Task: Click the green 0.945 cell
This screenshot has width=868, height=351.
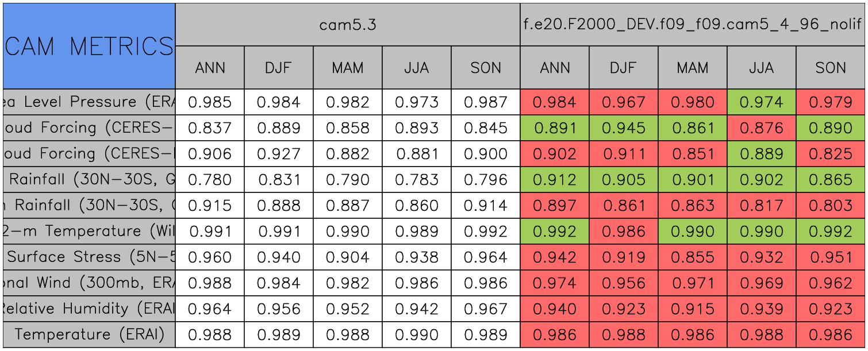Action: tap(624, 128)
